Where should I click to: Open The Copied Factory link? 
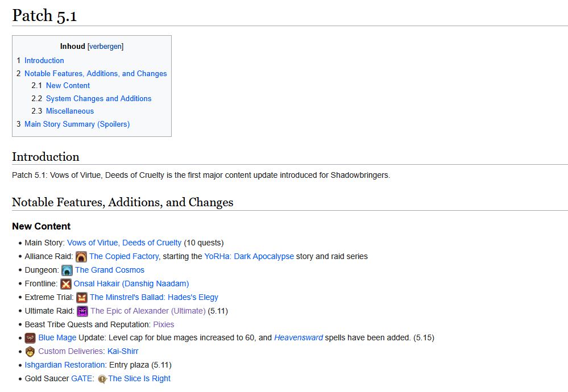tap(124, 257)
